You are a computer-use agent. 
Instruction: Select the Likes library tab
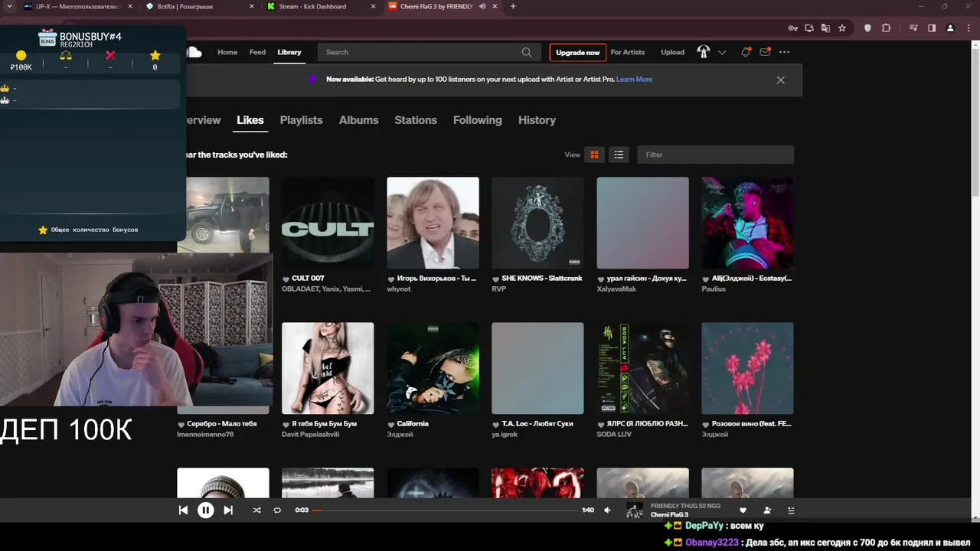tap(250, 120)
